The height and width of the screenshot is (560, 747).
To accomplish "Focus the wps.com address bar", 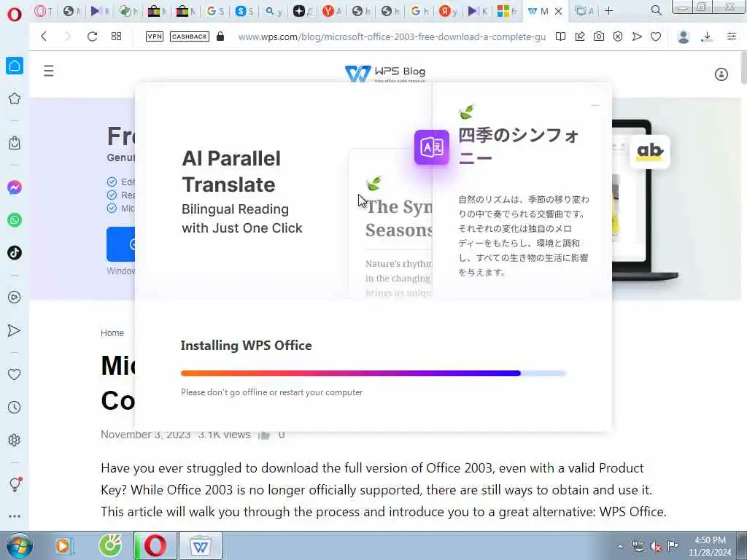I will [x=392, y=36].
